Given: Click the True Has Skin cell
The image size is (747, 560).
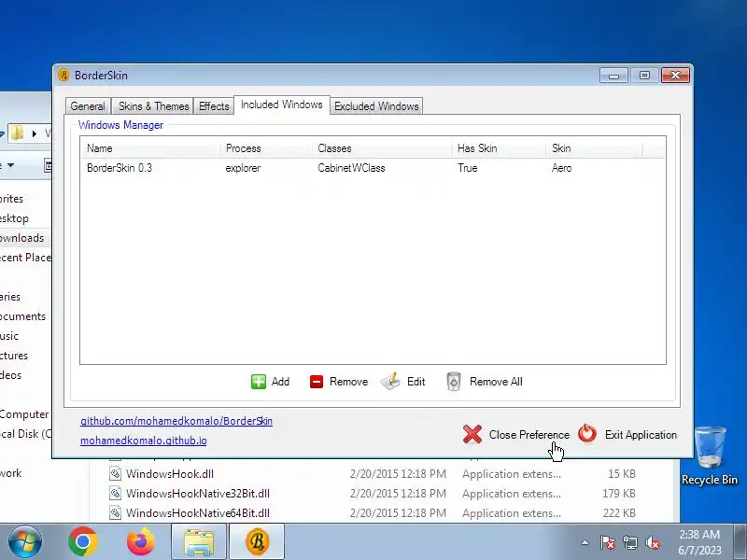Looking at the screenshot, I should [x=468, y=168].
